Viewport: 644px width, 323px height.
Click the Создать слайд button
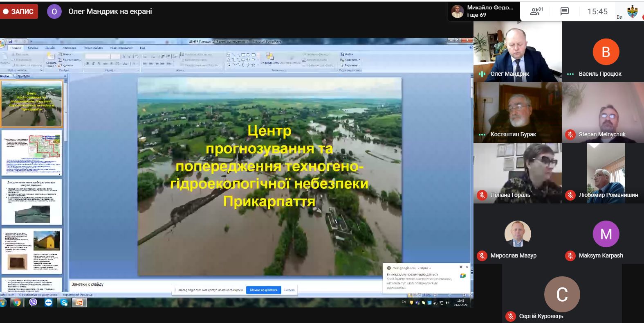[x=51, y=60]
